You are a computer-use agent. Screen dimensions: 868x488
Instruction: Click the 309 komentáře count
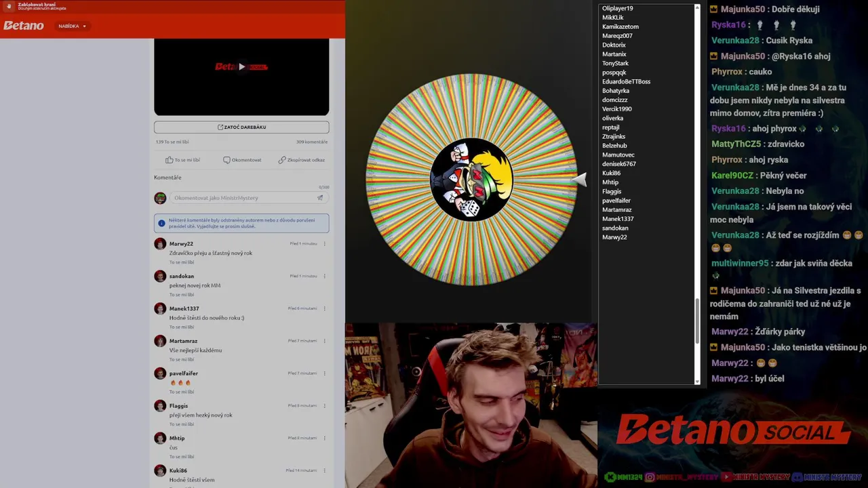click(312, 142)
